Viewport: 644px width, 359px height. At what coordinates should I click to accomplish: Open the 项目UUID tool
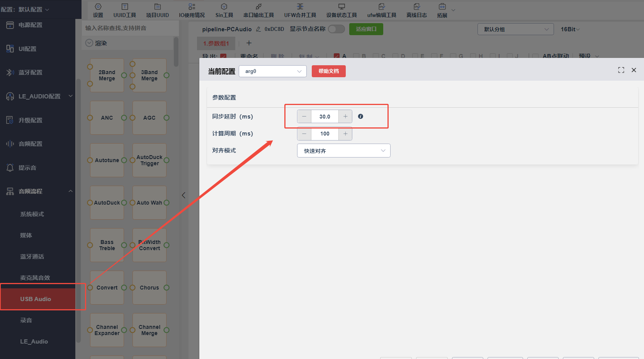point(157,10)
